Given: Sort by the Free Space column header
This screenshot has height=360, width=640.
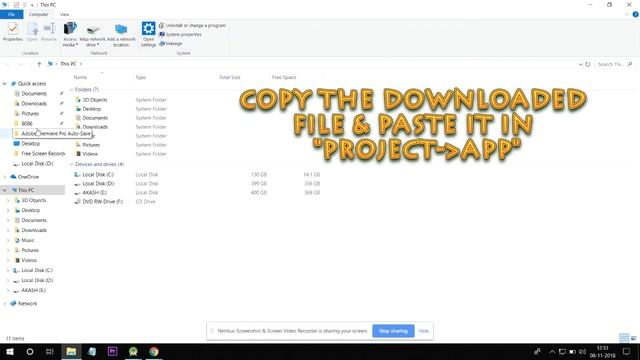Looking at the screenshot, I should (284, 77).
